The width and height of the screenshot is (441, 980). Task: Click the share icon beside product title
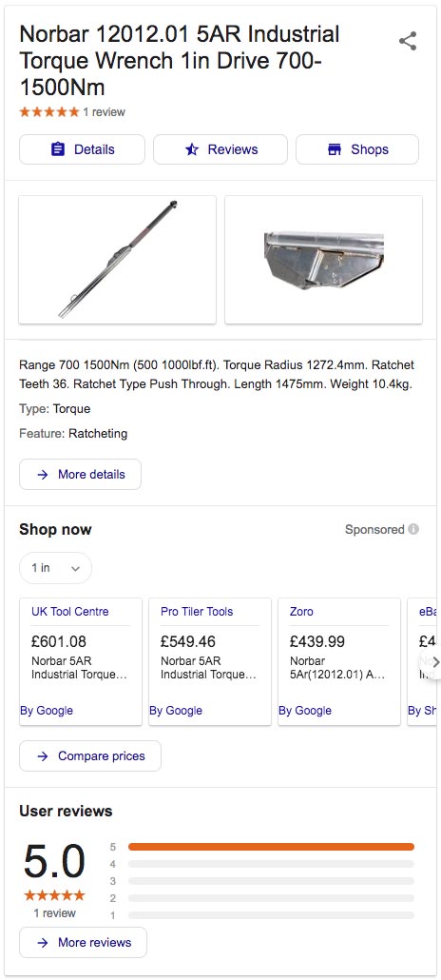(x=408, y=42)
